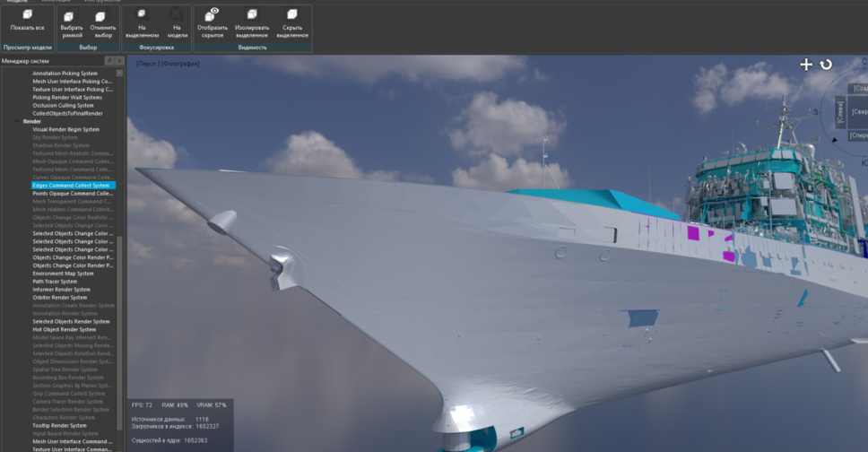This screenshot has height=452, width=868.
Task: Toggle the Sky Render System entry
Action: click(x=56, y=137)
